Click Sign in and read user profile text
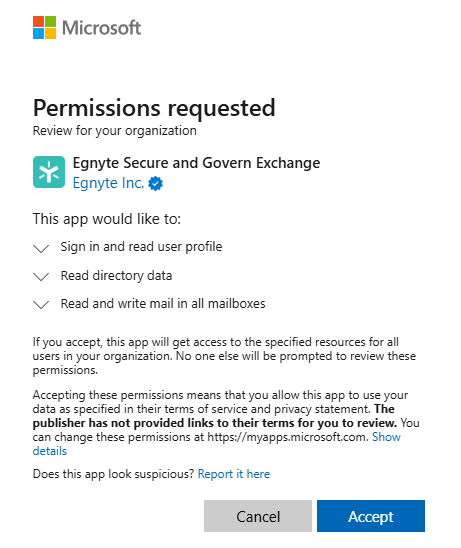This screenshot has width=461, height=548. pyautogui.click(x=141, y=247)
